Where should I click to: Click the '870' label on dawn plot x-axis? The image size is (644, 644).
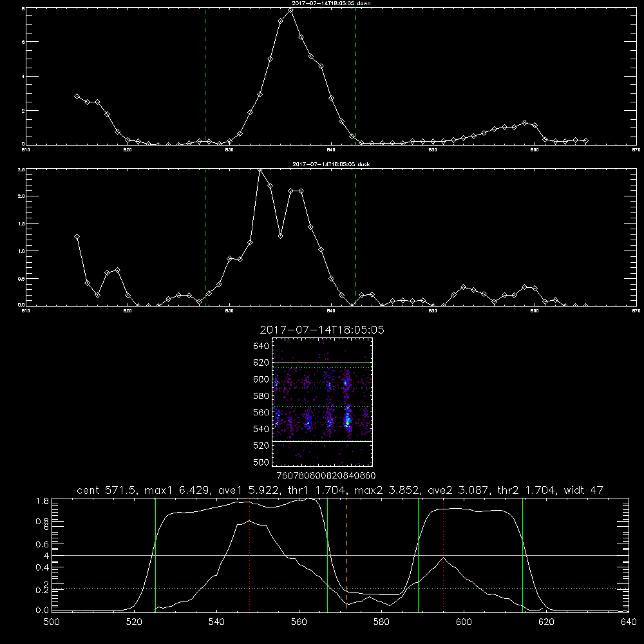point(636,150)
